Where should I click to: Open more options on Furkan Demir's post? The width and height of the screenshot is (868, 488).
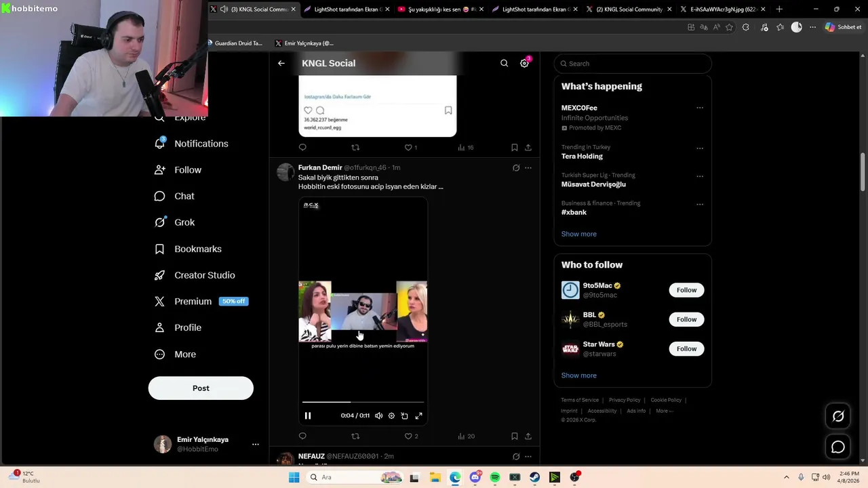tap(528, 168)
